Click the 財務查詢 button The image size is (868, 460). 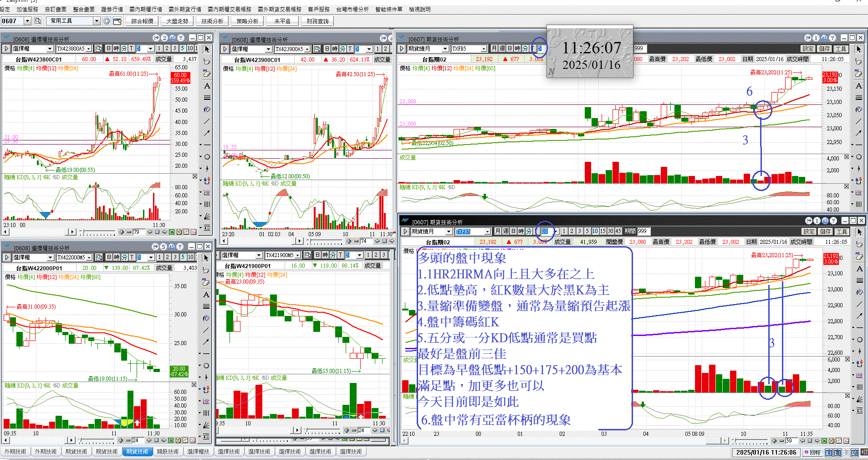pos(317,21)
